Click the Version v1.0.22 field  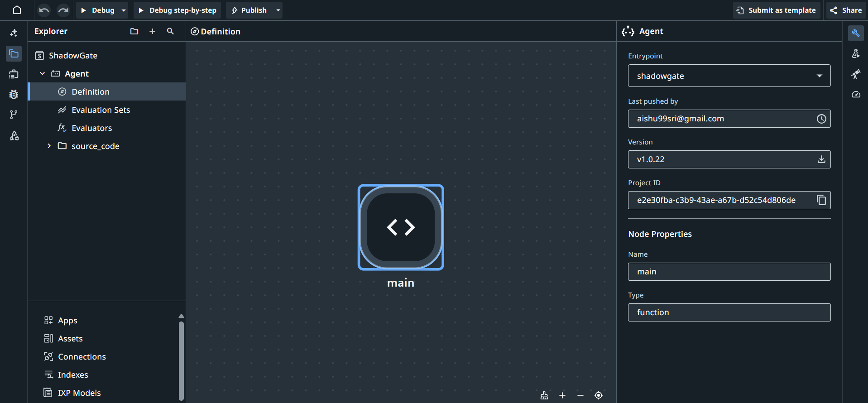coord(729,159)
